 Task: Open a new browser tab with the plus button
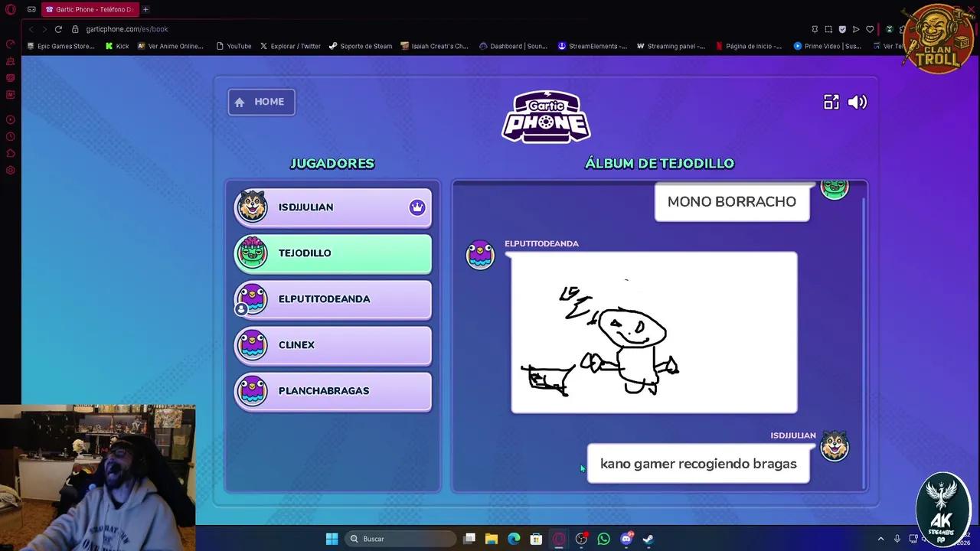pos(145,9)
